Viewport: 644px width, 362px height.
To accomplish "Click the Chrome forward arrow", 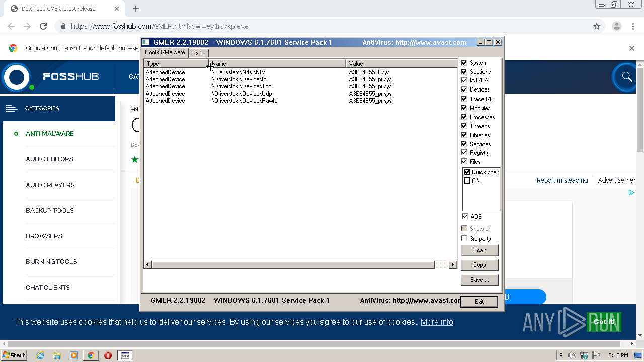I will [x=27, y=26].
